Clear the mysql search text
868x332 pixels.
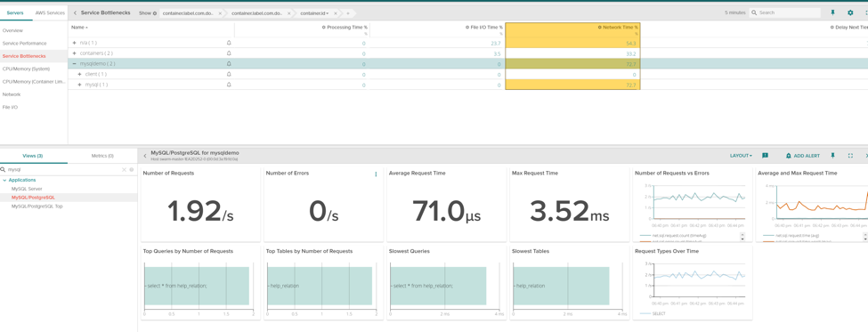[124, 170]
